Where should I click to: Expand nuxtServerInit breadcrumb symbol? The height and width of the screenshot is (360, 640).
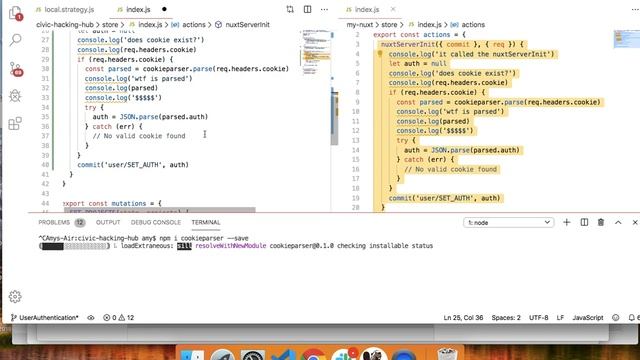(x=247, y=24)
